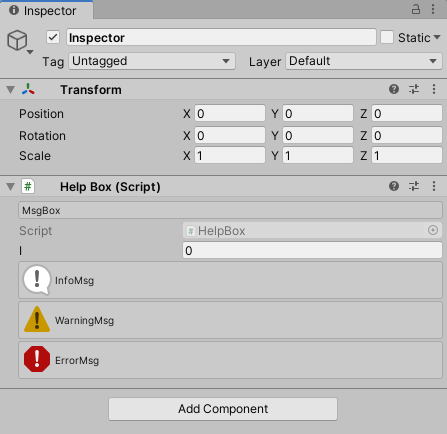The image size is (447, 434).
Task: Open Transform component help reference
Action: (x=394, y=89)
